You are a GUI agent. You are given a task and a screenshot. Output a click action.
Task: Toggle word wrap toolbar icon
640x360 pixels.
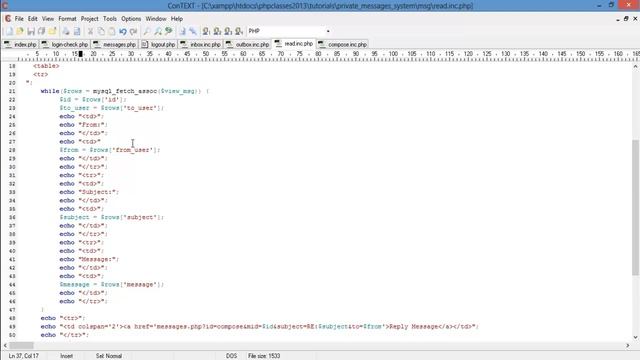click(182, 31)
